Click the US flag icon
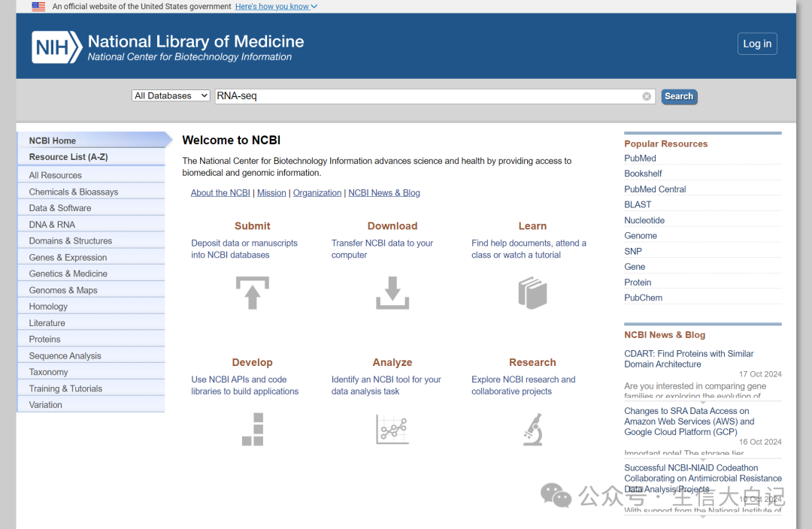Viewport: 812px width, 529px height. click(38, 7)
